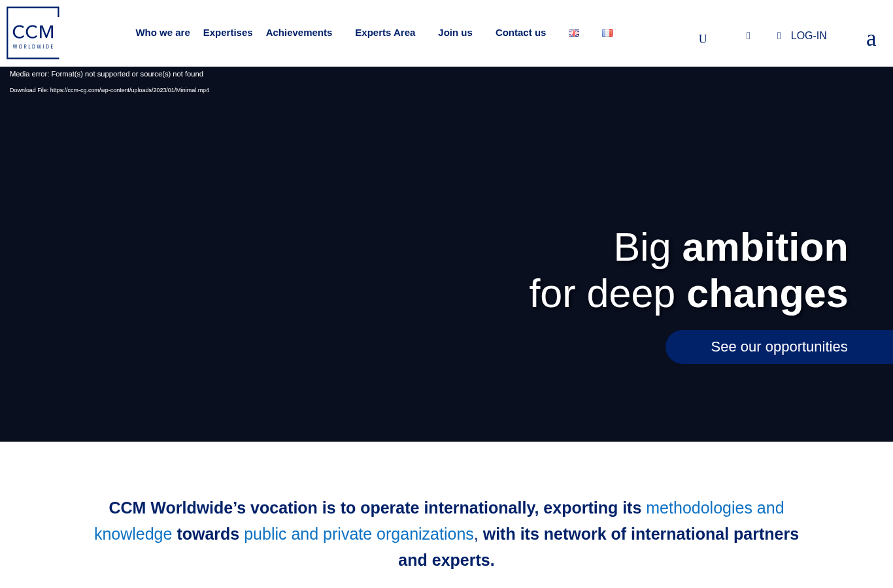Click the "for deep changes" headline line

pos(688,294)
